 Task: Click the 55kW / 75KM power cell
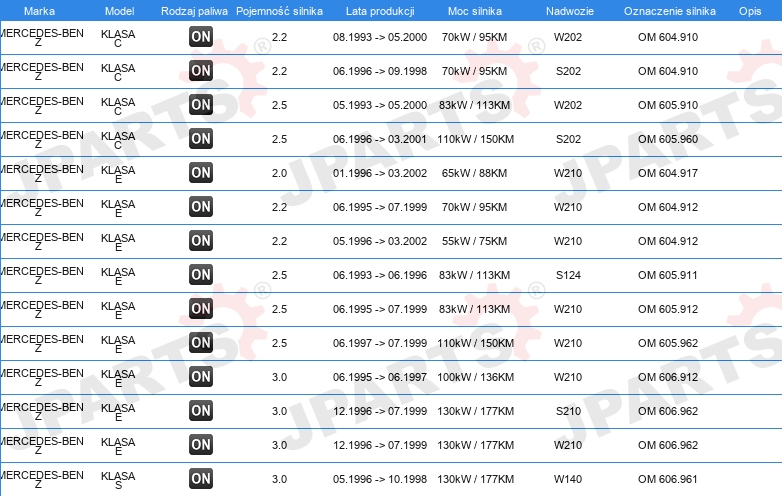click(474, 241)
